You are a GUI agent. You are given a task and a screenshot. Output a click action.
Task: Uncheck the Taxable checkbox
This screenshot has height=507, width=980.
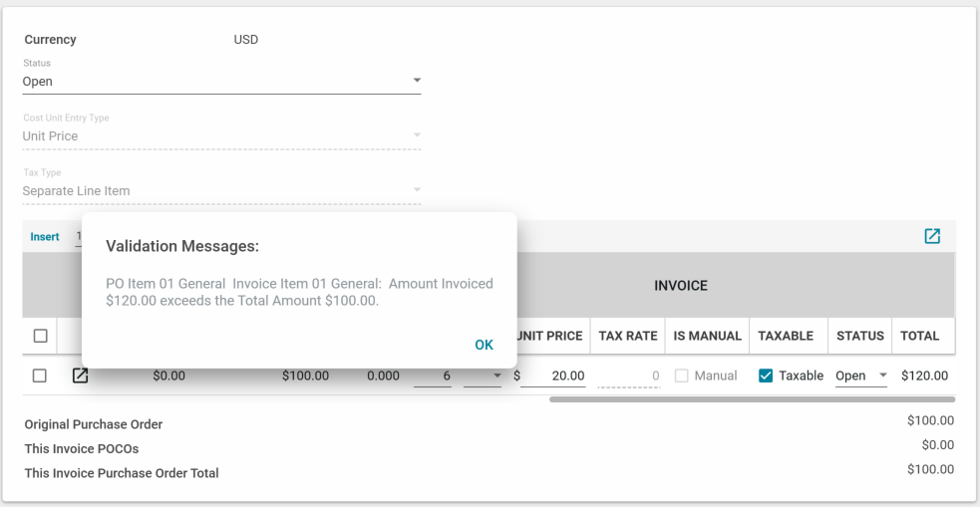766,376
